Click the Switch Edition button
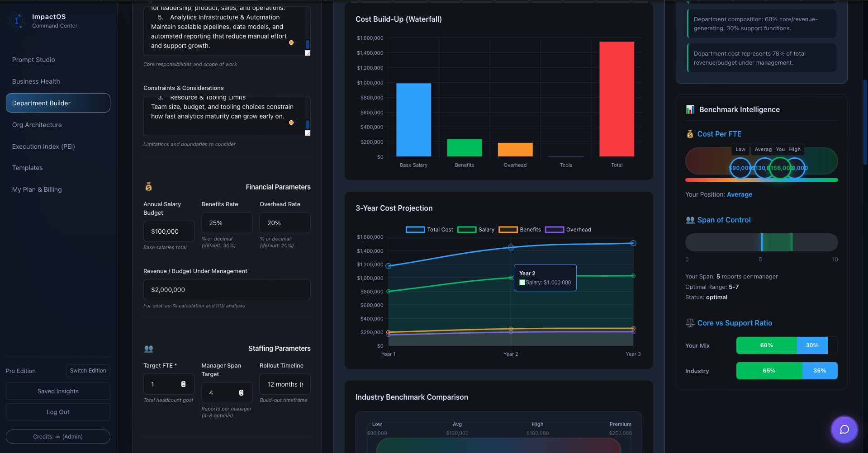 88,370
